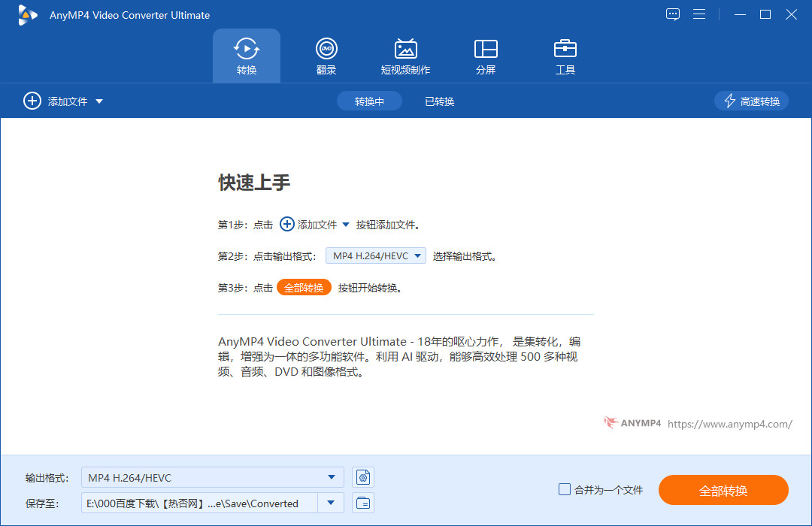Switch to the 分屏 collage tab
Viewport: 812px width, 526px height.
point(486,56)
